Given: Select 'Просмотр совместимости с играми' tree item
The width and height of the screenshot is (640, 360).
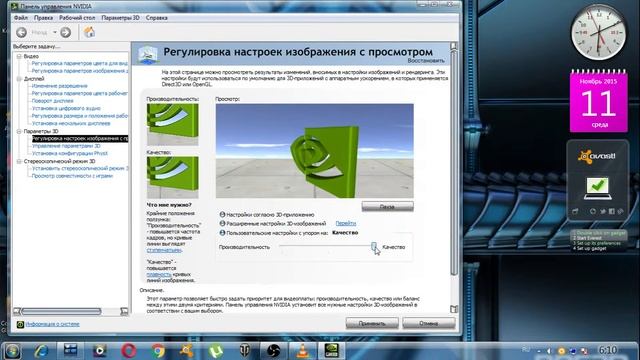Looking at the screenshot, I should pyautogui.click(x=72, y=176).
